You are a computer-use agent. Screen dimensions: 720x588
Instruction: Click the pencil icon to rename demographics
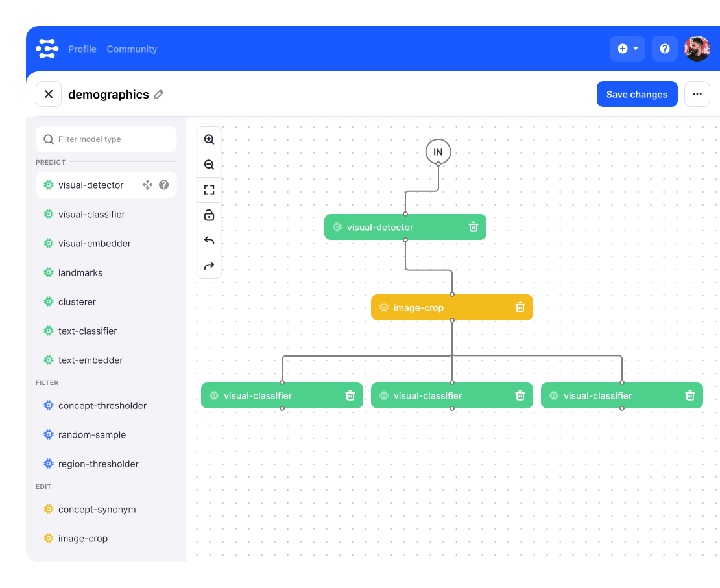(159, 95)
